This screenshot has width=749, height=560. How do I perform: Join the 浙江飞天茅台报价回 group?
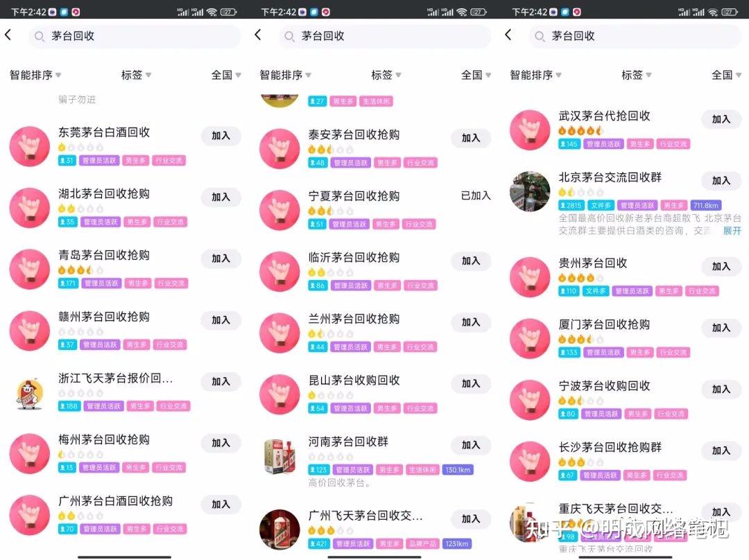tap(221, 381)
